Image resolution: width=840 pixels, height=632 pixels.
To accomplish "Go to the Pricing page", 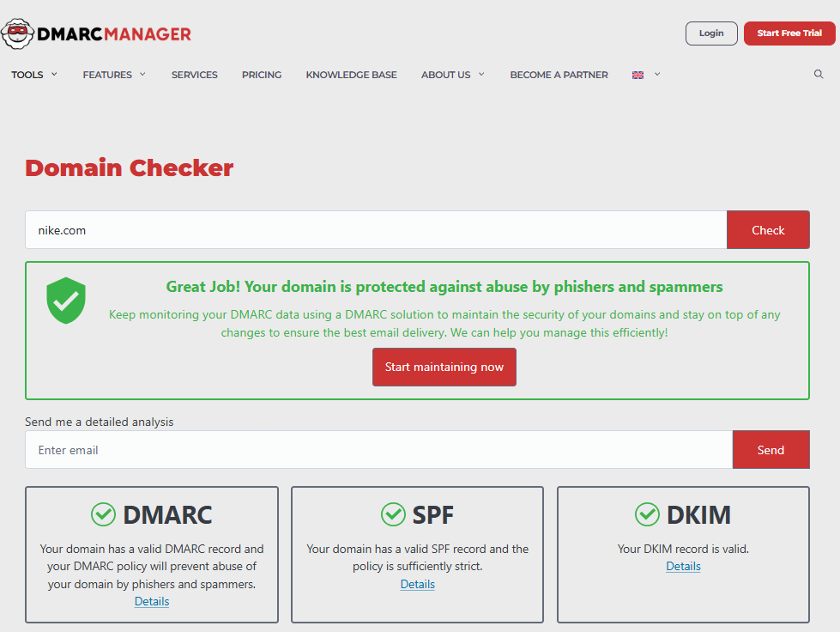I will click(x=262, y=75).
